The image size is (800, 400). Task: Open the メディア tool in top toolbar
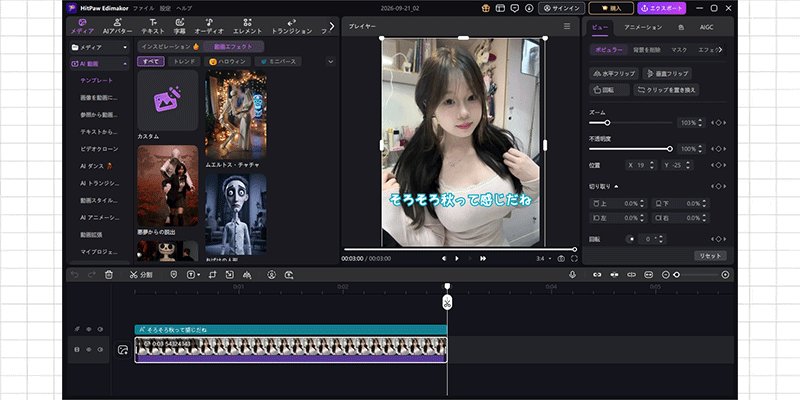point(82,27)
